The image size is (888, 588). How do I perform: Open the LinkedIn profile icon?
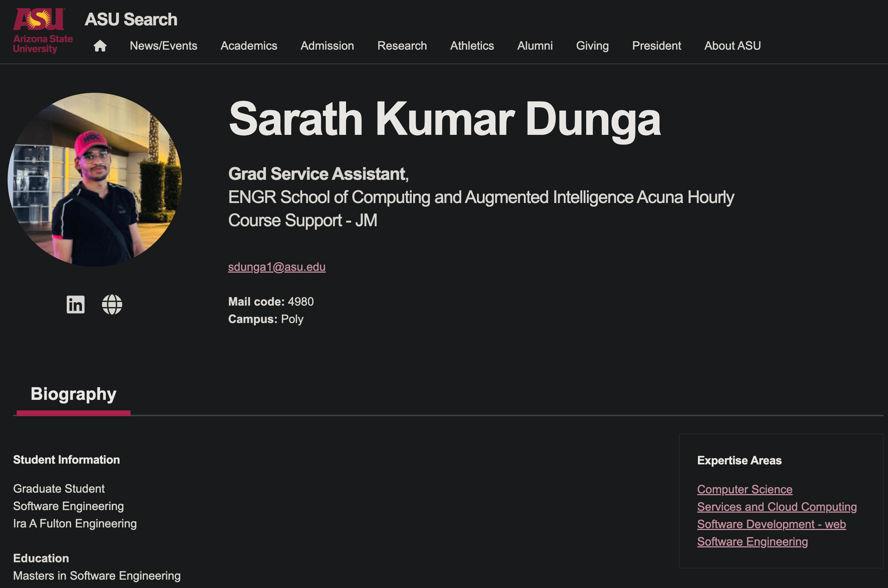point(75,304)
